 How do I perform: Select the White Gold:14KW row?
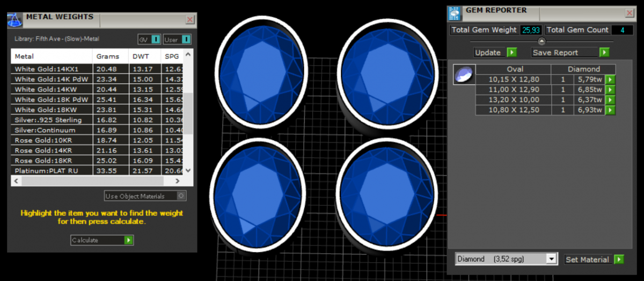pos(97,89)
